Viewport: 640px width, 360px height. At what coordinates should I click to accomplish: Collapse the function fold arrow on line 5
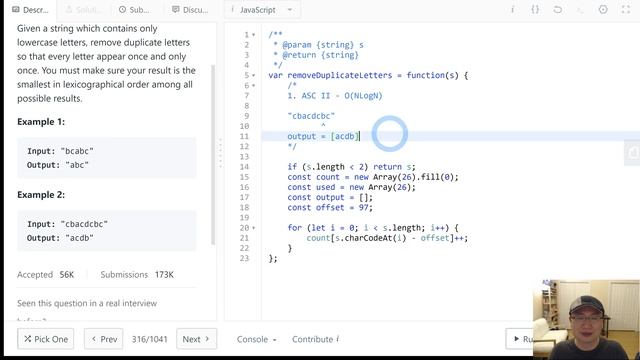253,76
